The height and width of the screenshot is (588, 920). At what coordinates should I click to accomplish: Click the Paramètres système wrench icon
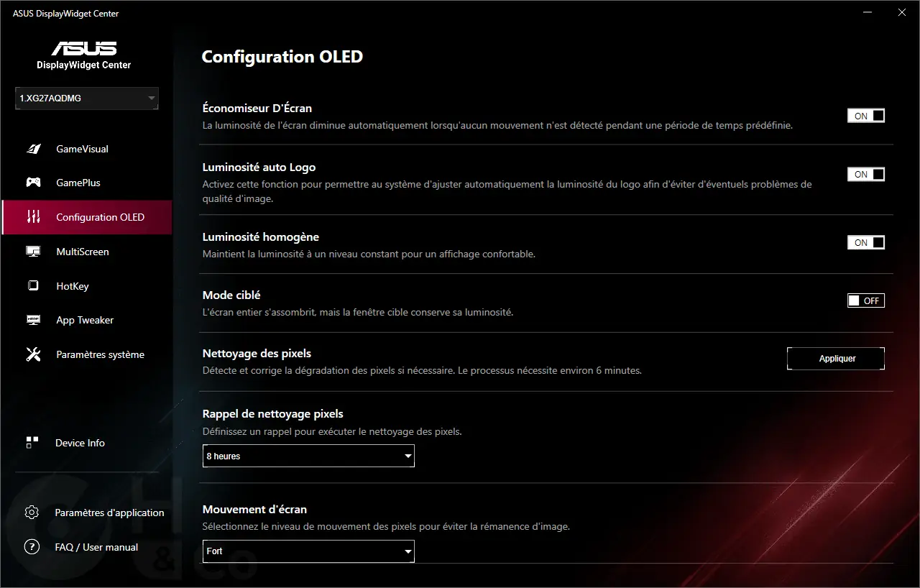33,354
